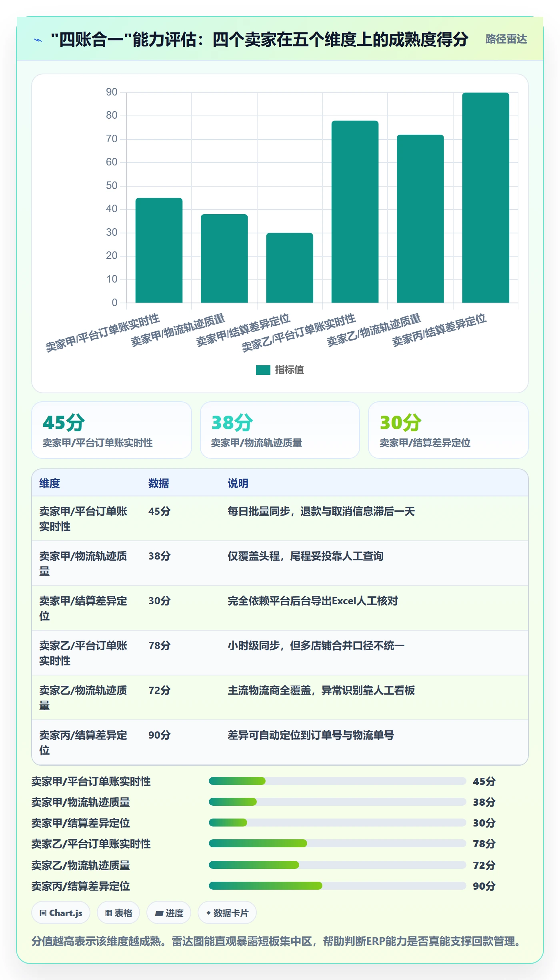The image size is (560, 980).
Task: Open the 38分 data card
Action: click(280, 430)
